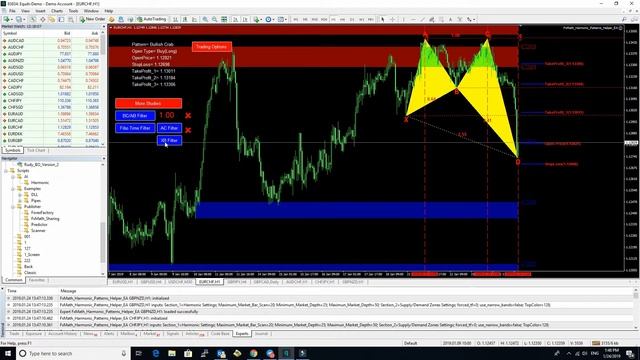Screen dimensions: 640x360
Task: Open the Insert menu
Action: pos(40,11)
